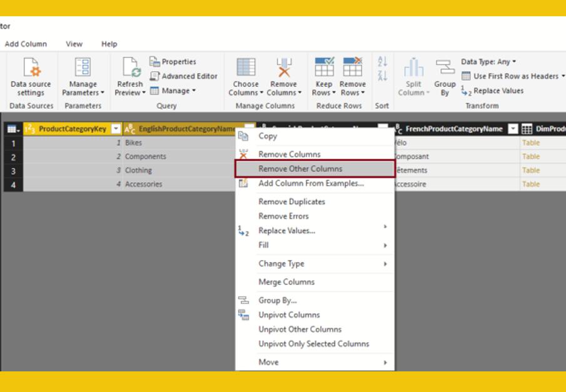Click the Bikes cell in row 1

click(133, 143)
